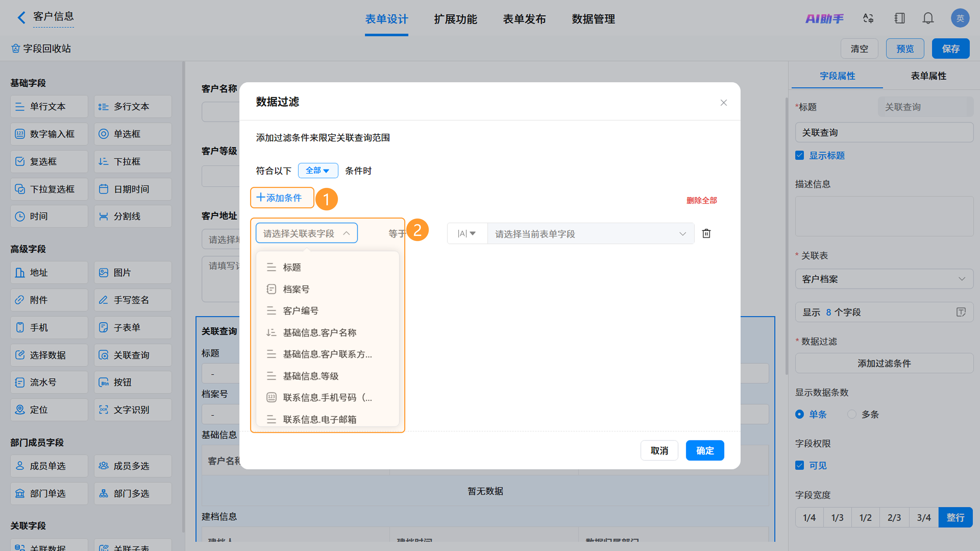980x551 pixels.
Task: Add a 数字输入框 field
Action: pos(49,134)
